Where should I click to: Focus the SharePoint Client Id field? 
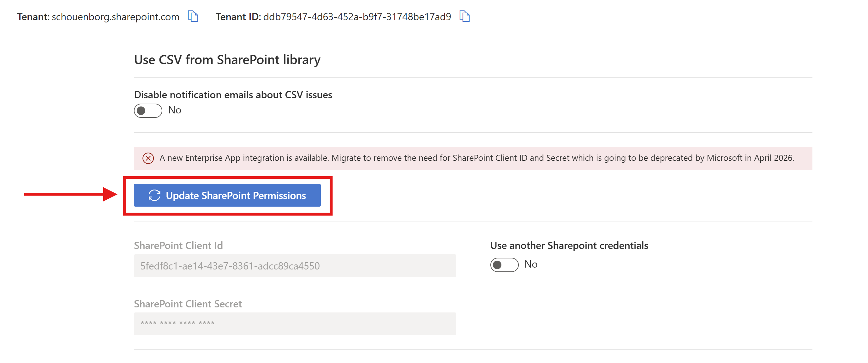[295, 266]
